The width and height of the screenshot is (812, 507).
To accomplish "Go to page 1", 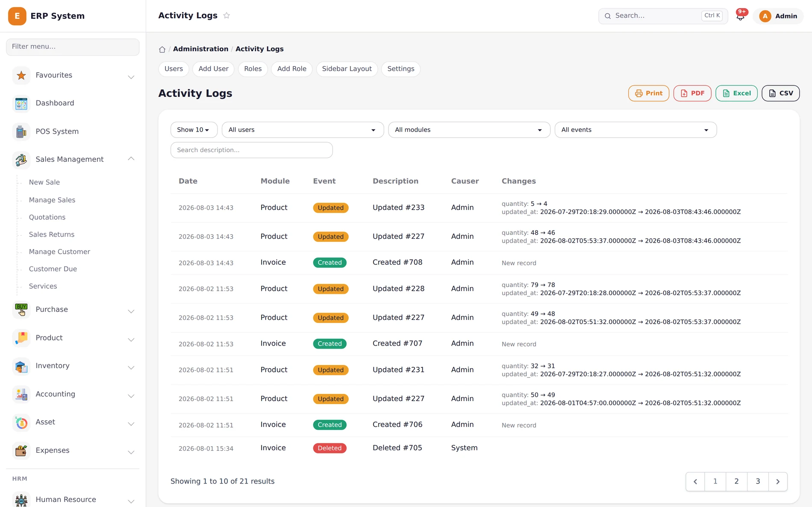I will [x=715, y=481].
